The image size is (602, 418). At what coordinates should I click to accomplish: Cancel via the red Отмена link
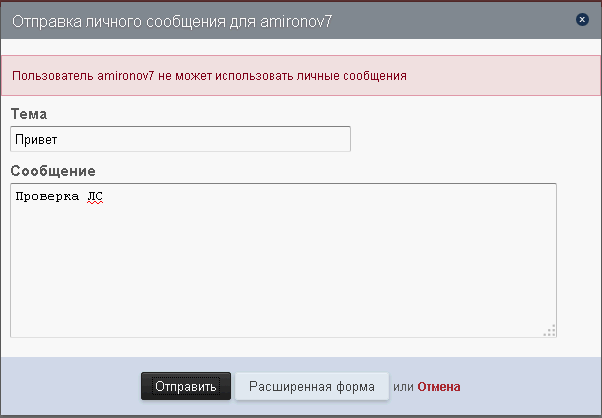[439, 386]
